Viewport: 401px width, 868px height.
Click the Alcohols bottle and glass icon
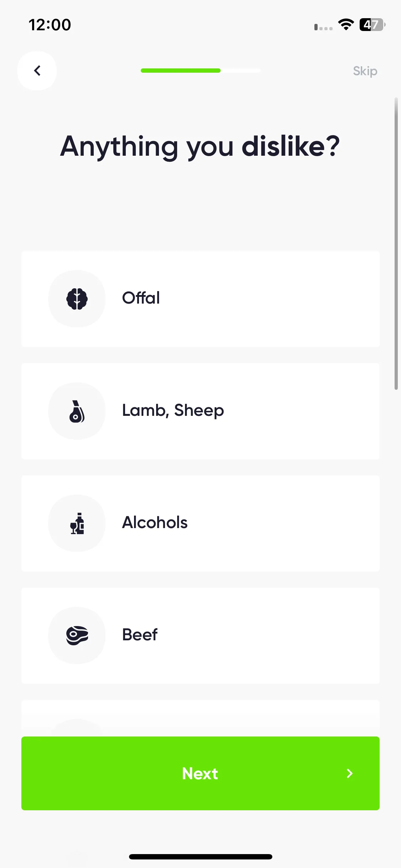tap(77, 523)
